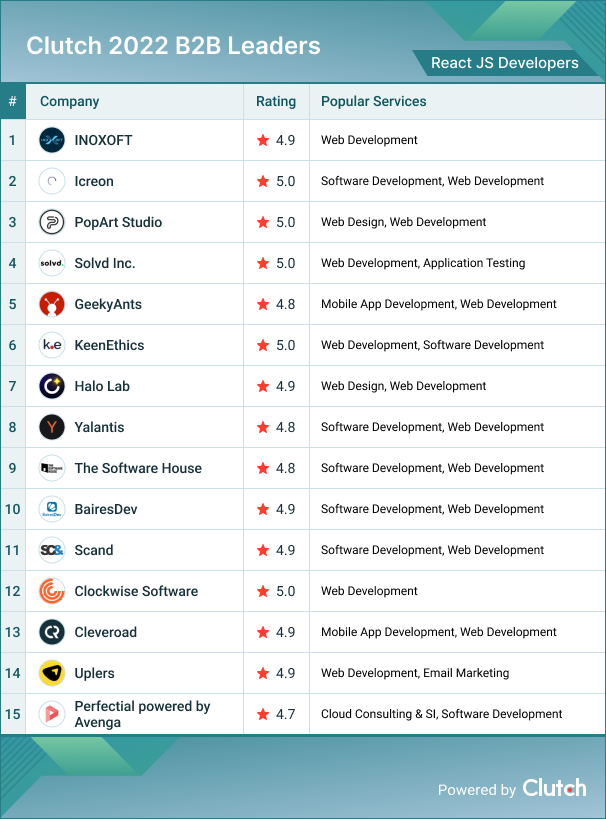Click KeenEthics 5.0 rating value

[x=286, y=345]
